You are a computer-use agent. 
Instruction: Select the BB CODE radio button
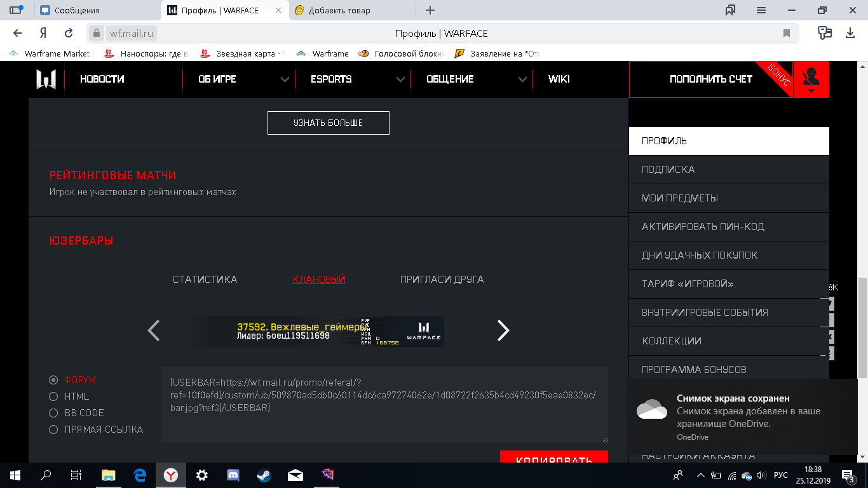click(53, 413)
